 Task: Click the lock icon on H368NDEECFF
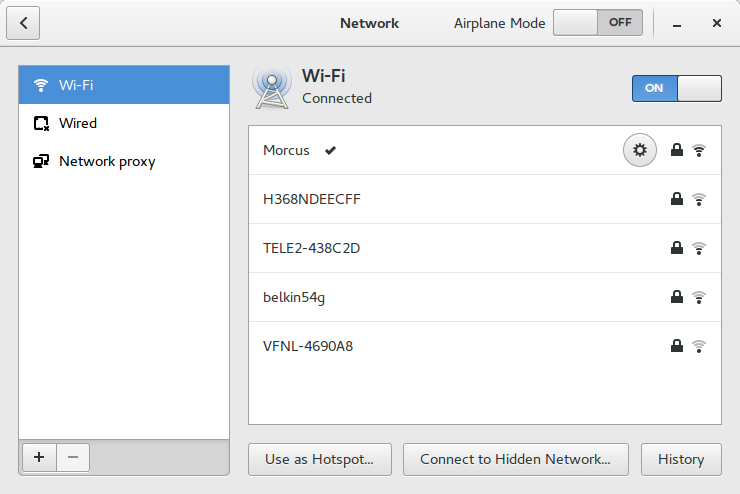677,199
